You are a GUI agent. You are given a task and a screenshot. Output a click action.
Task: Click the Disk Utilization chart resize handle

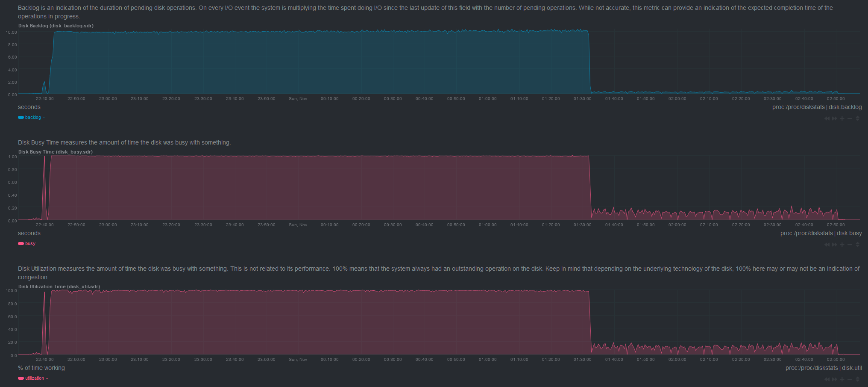click(x=857, y=379)
